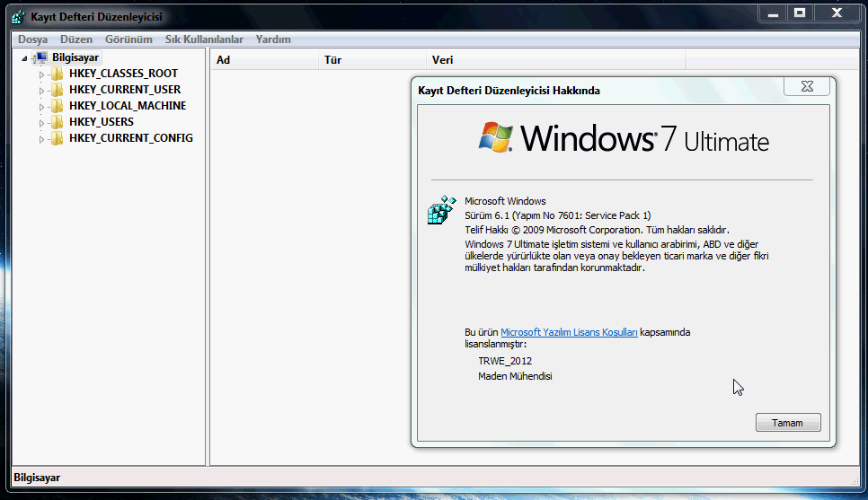This screenshot has height=500, width=868.
Task: Click the Windows flag logo in About dialog
Action: pyautogui.click(x=495, y=136)
